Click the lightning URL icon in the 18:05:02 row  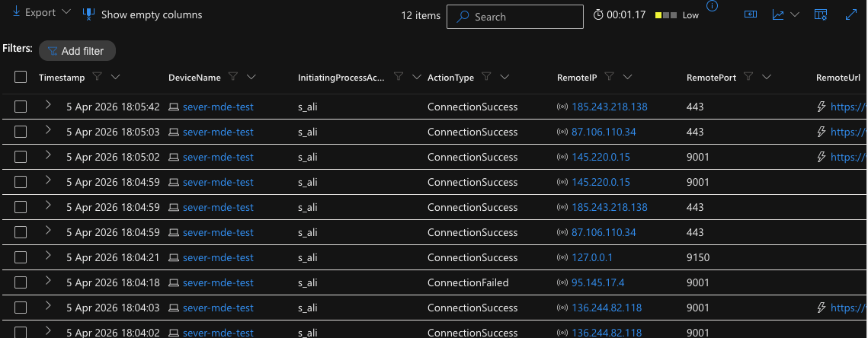(822, 157)
